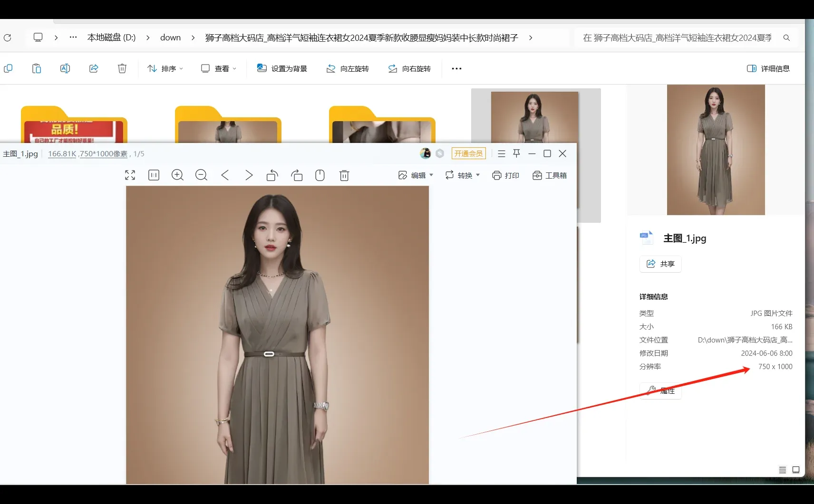The width and height of the screenshot is (814, 504).
Task: Click the Copy icon in Explorer toolbar
Action: (8, 68)
